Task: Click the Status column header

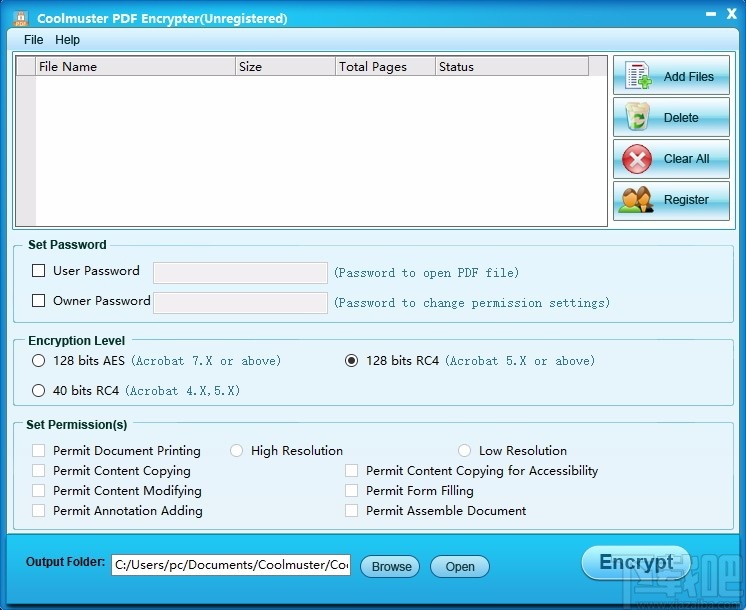Action: tap(512, 67)
